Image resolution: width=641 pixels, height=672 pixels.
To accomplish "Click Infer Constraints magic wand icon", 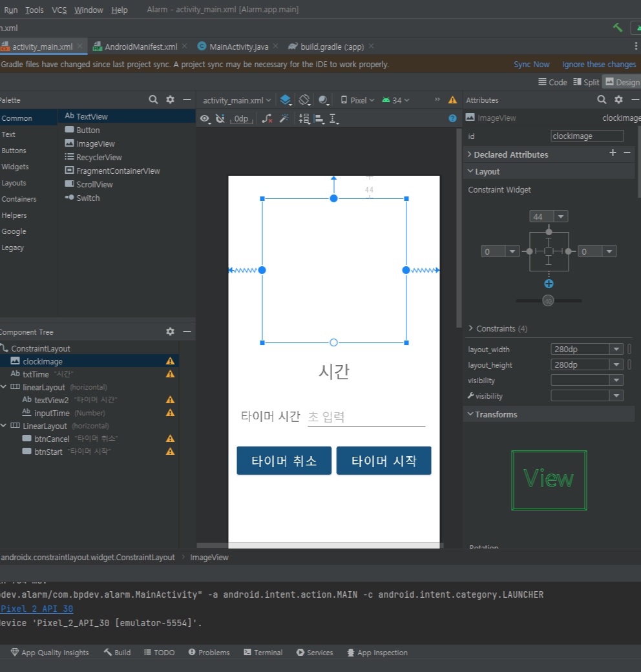I will point(284,119).
